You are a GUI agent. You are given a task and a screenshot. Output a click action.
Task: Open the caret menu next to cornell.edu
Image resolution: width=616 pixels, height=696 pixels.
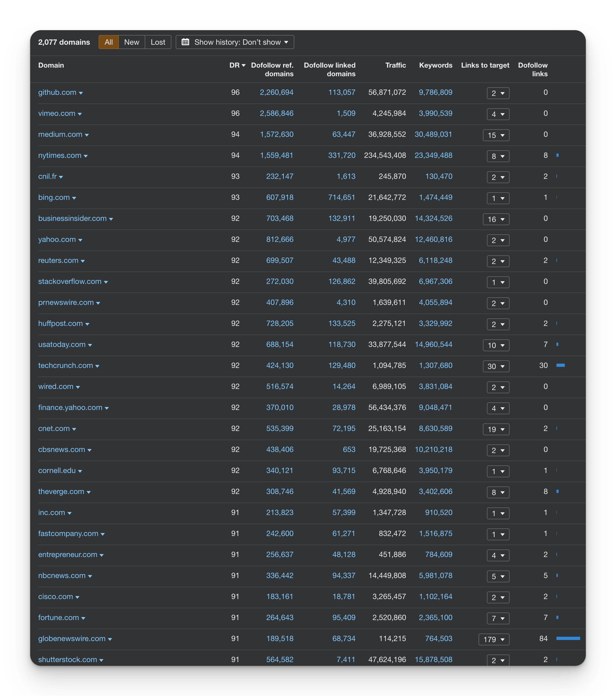[80, 471]
